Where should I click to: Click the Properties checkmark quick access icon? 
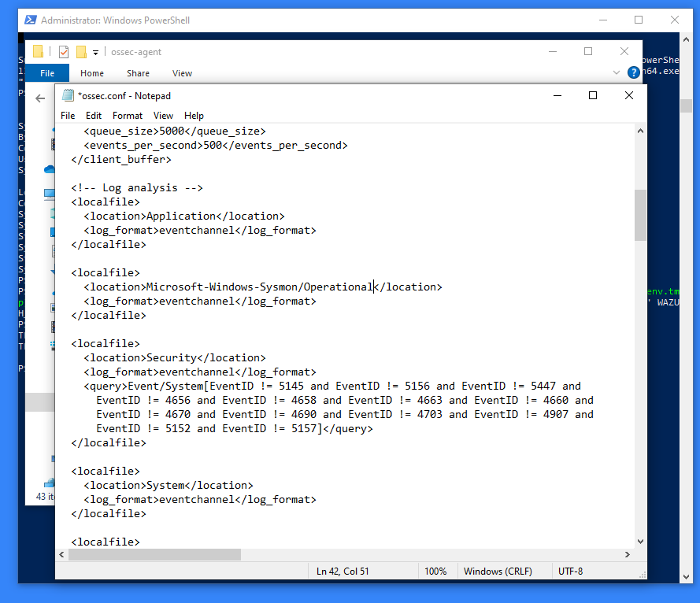(x=64, y=52)
